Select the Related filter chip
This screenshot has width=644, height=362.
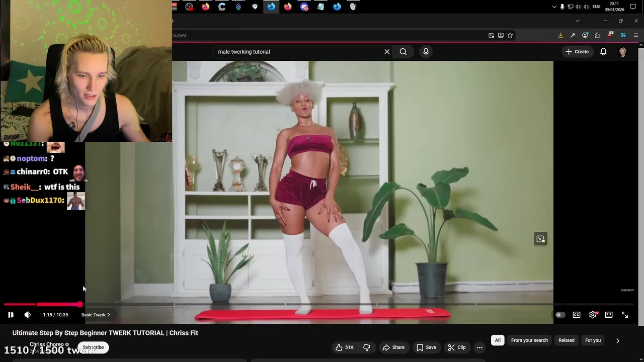(566, 340)
